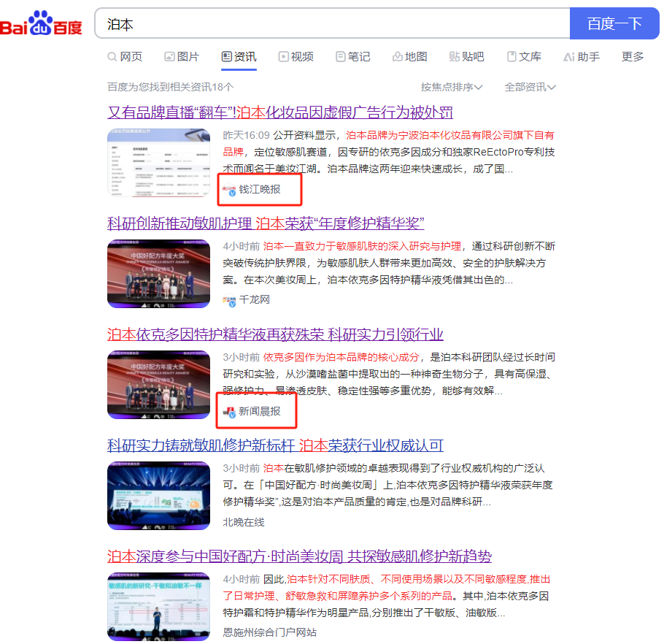Click the 北晚在线 source label

click(244, 522)
